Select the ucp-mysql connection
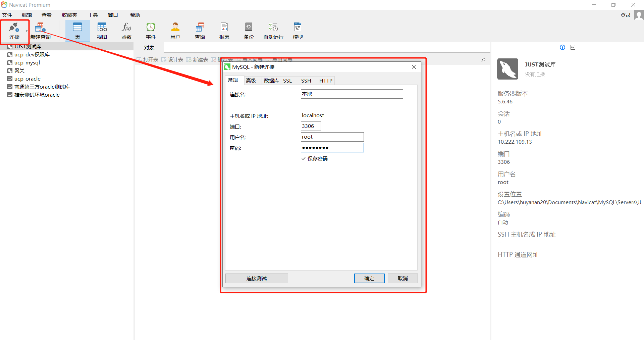The height and width of the screenshot is (340, 644). click(x=27, y=62)
